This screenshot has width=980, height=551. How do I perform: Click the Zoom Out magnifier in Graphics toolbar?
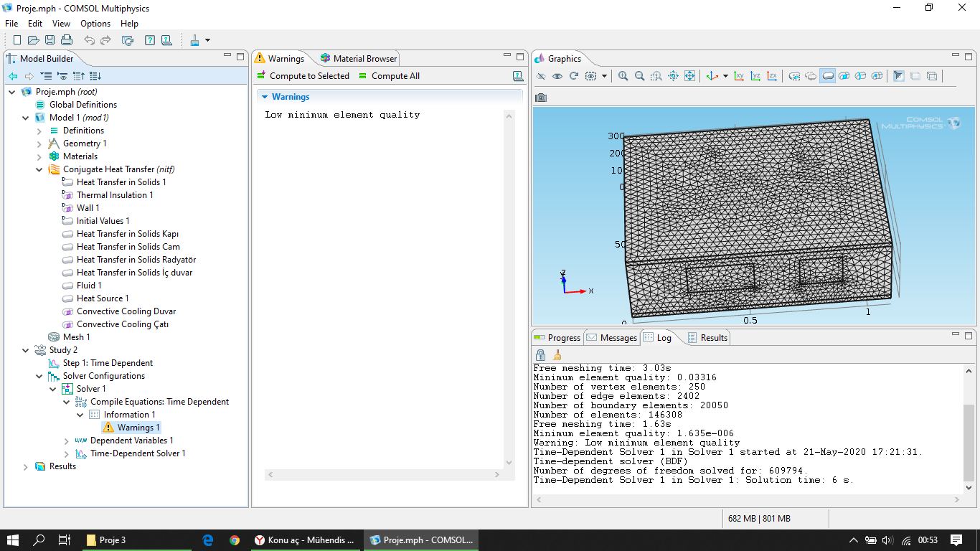click(x=639, y=76)
